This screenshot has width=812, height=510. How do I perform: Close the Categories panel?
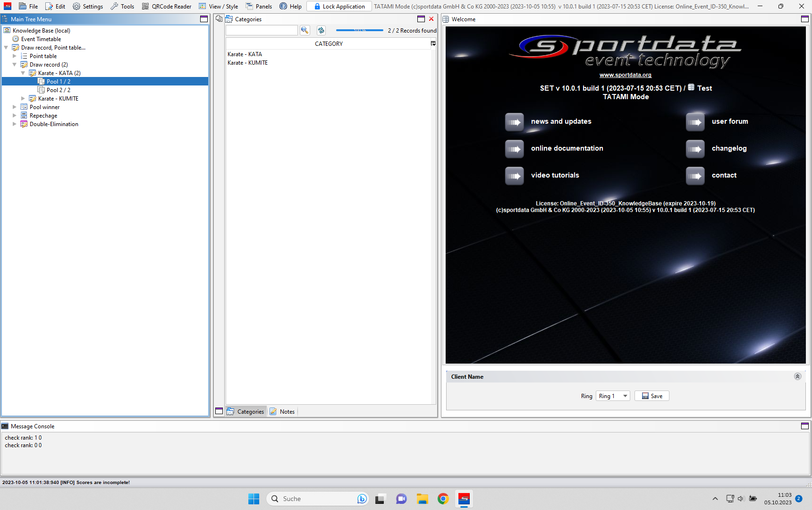click(431, 19)
